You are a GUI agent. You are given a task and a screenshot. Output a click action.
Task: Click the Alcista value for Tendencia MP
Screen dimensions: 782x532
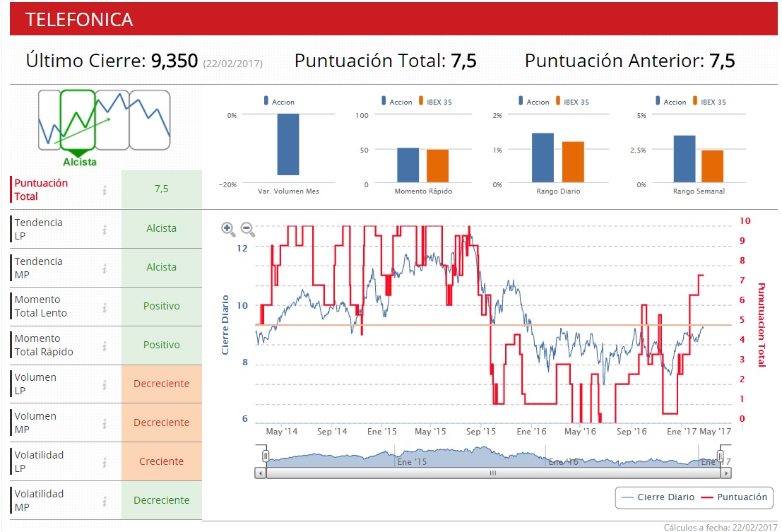coord(162,267)
